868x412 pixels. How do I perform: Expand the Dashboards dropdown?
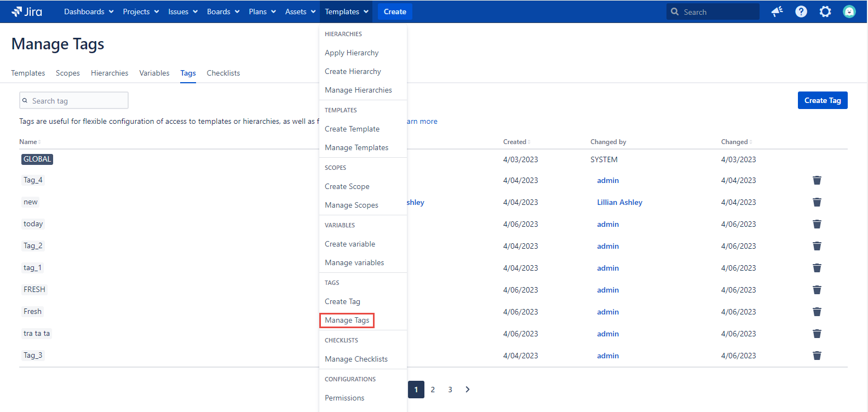(89, 12)
